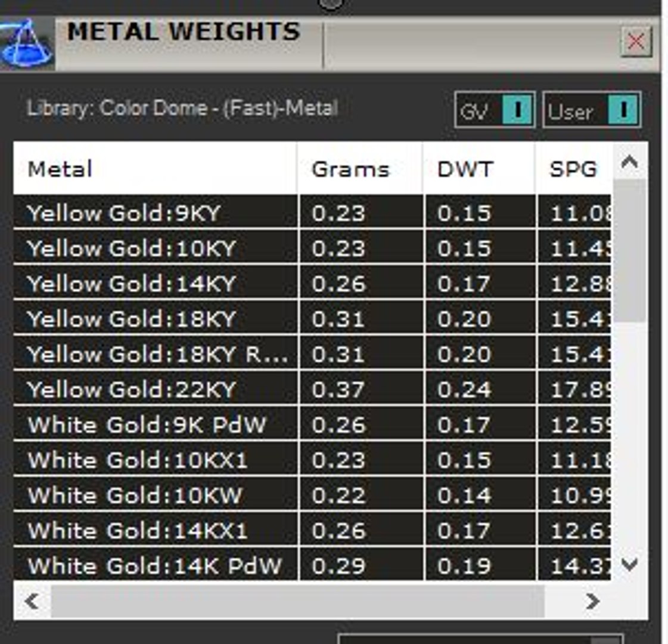
Task: Click the METAL WEIGHTS panel title
Action: (x=184, y=32)
